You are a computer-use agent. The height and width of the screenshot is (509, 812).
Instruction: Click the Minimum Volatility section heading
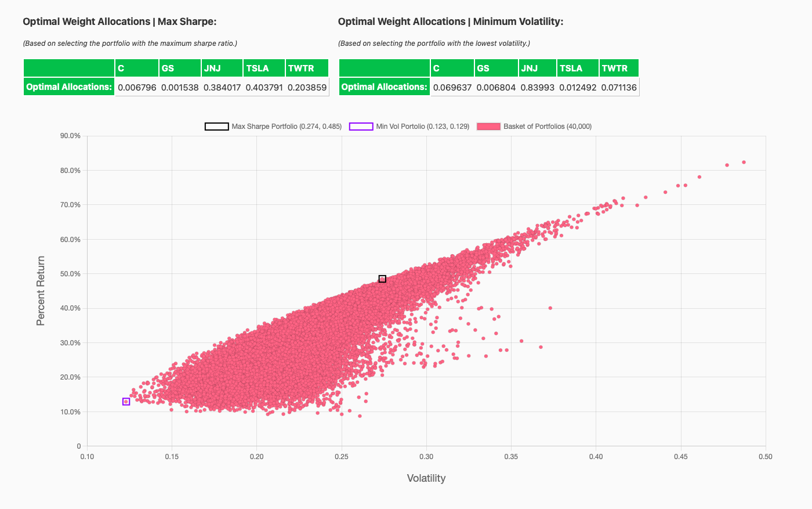click(450, 21)
